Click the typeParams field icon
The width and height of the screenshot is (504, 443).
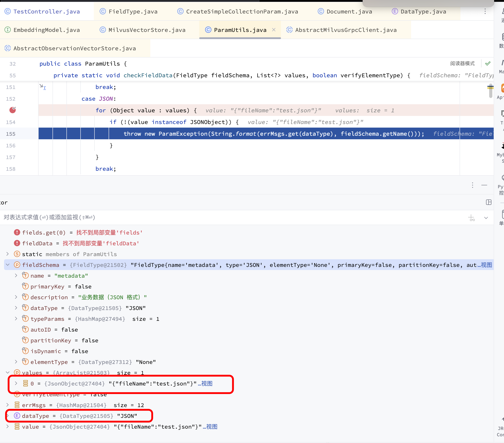25,319
